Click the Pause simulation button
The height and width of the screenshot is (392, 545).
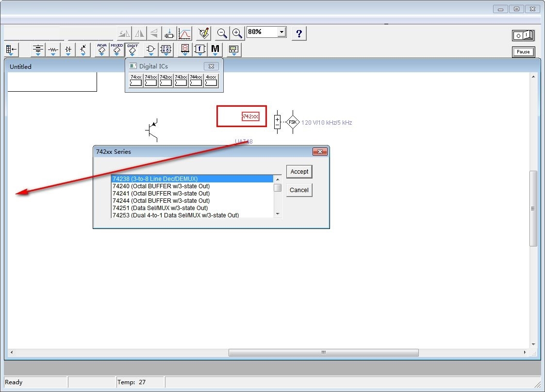click(x=523, y=52)
